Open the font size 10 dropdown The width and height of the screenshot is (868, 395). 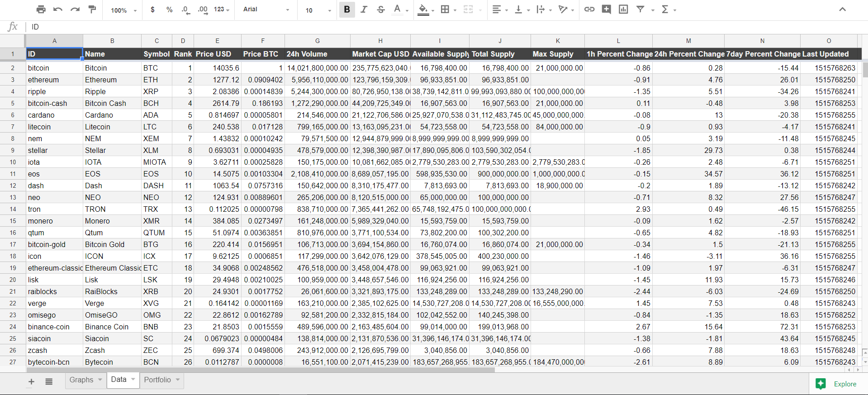(318, 10)
